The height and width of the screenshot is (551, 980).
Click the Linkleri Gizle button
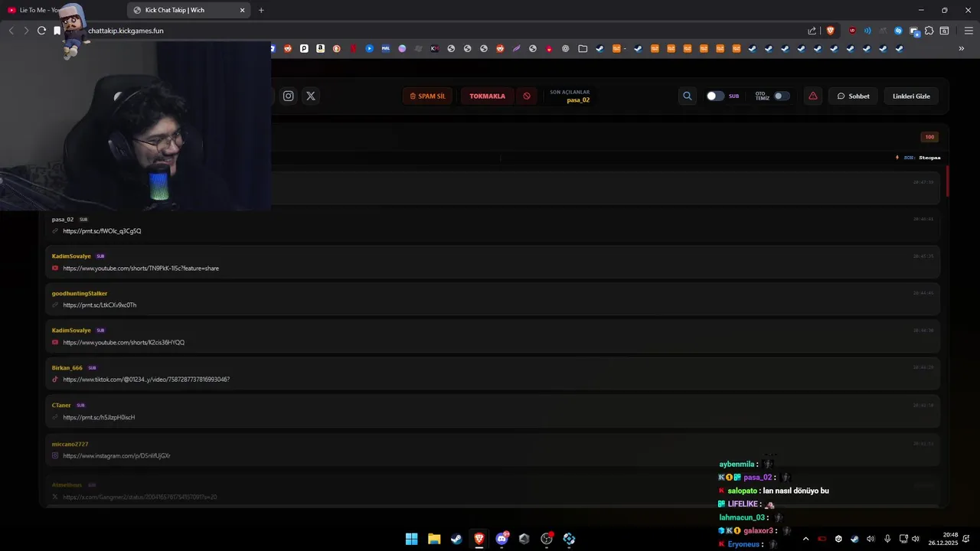(x=911, y=96)
